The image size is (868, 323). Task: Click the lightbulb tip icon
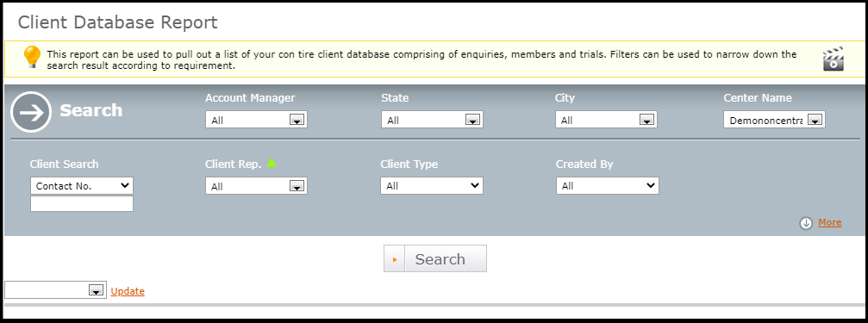[x=32, y=57]
